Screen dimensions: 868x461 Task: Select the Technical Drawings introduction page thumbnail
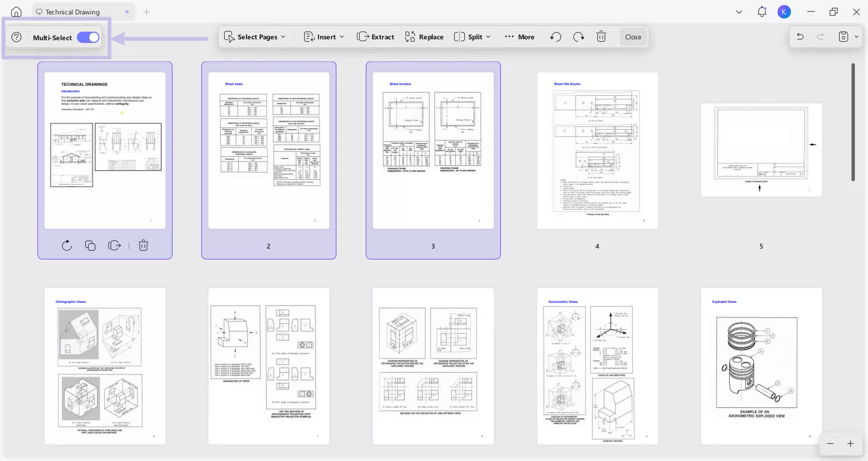click(105, 151)
